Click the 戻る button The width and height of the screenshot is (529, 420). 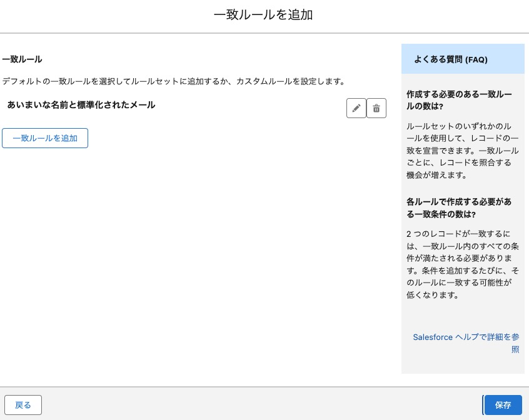point(23,405)
